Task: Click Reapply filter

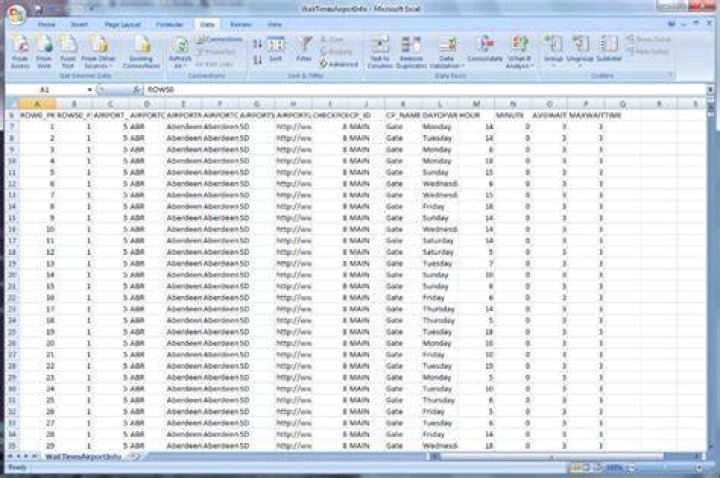Action: tap(336, 52)
